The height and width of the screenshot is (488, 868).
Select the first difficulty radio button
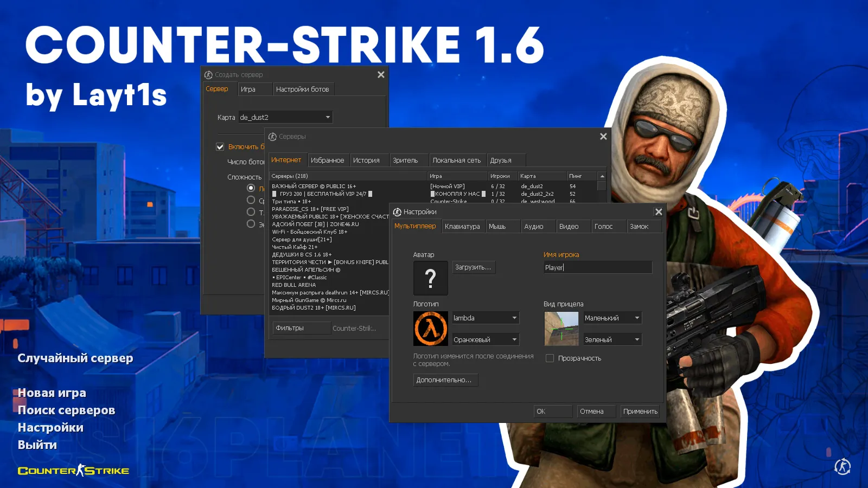(251, 188)
